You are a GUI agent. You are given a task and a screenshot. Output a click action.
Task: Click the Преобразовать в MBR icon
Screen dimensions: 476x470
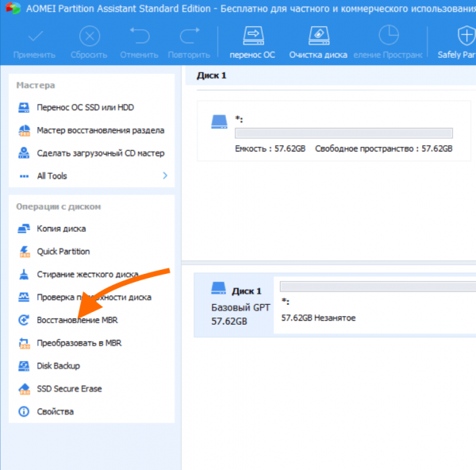(x=25, y=343)
